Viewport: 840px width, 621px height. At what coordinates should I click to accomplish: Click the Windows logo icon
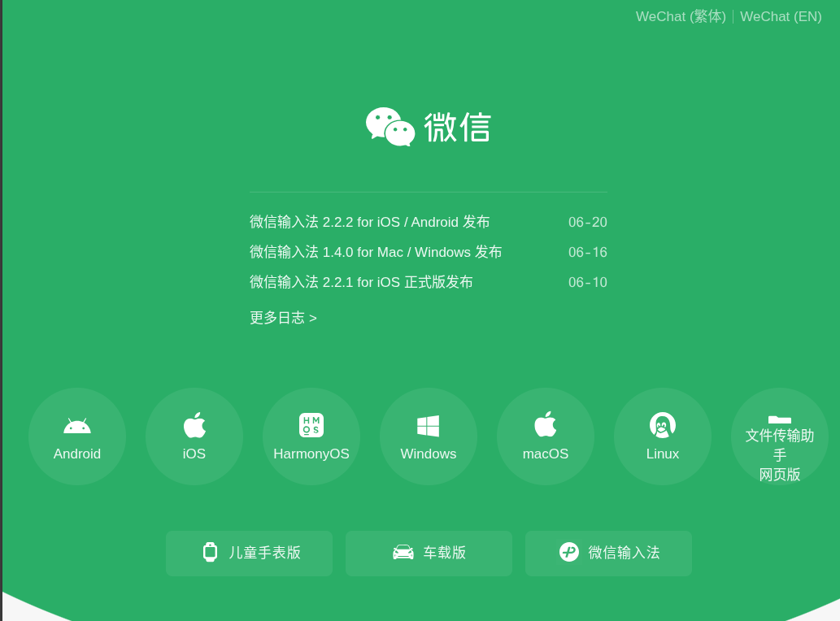(x=428, y=426)
